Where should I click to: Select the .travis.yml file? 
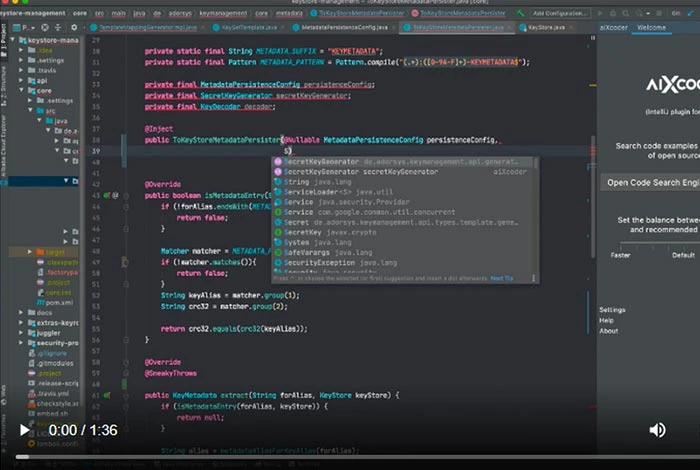click(49, 394)
